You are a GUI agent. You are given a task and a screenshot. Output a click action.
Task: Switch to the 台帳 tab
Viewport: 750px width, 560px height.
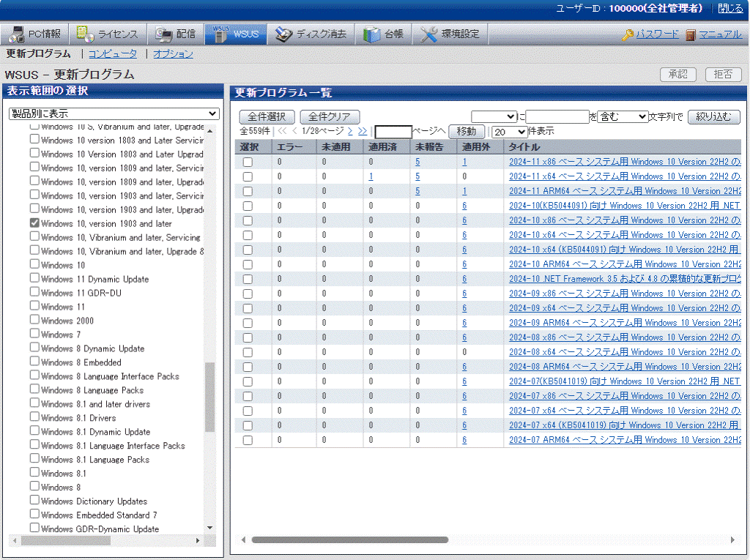(x=384, y=34)
